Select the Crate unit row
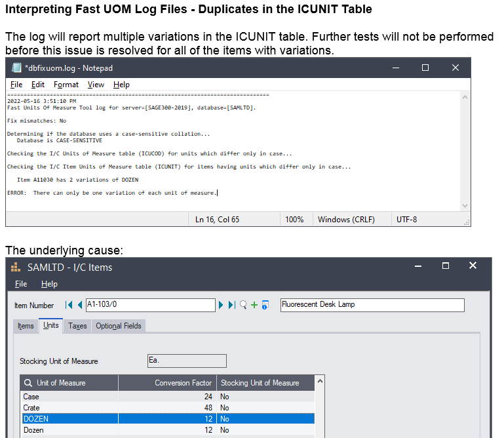Image resolution: width=504 pixels, height=438 pixels. click(x=167, y=407)
